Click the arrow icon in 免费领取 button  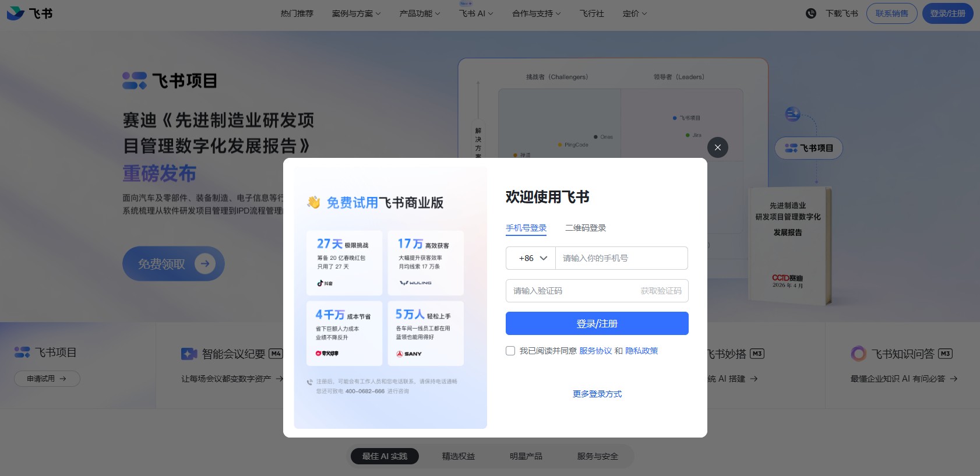click(x=205, y=264)
